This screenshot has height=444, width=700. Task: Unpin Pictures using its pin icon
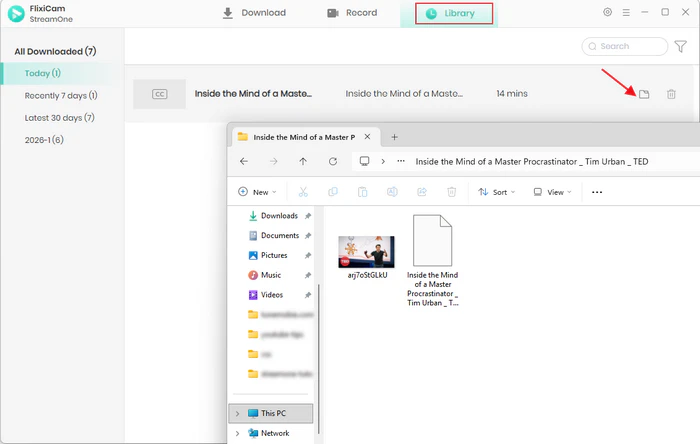click(x=308, y=256)
